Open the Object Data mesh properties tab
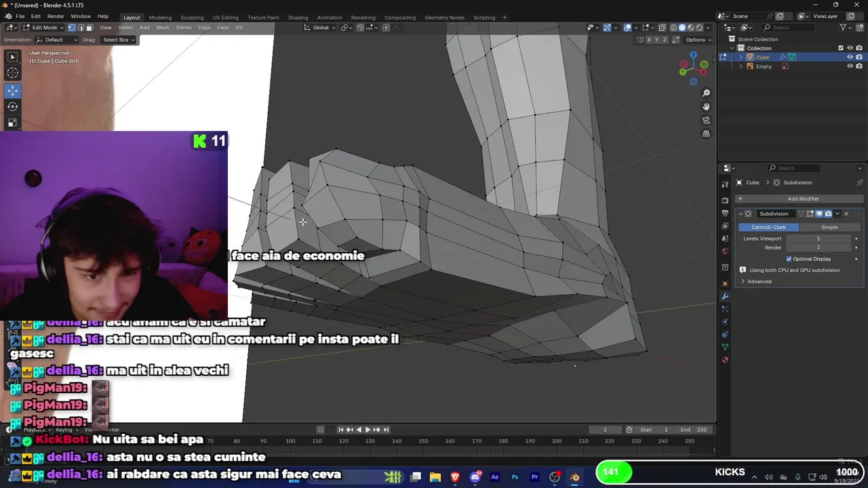868x488 pixels. pos(725,347)
